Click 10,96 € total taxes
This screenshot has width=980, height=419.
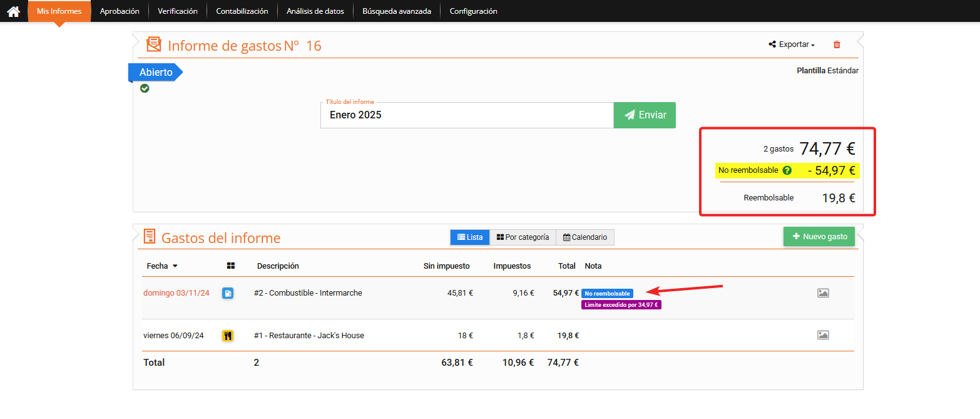coord(518,363)
